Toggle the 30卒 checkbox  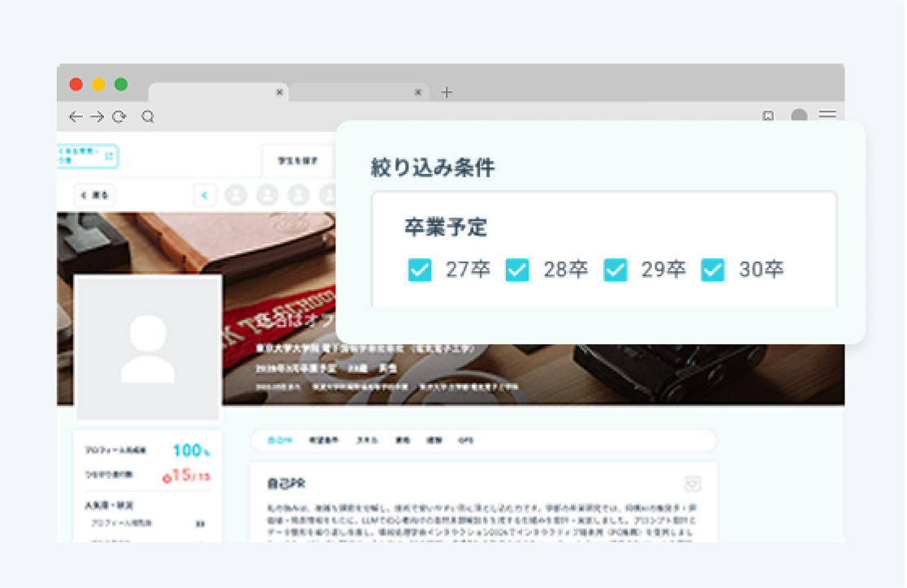[x=713, y=270]
